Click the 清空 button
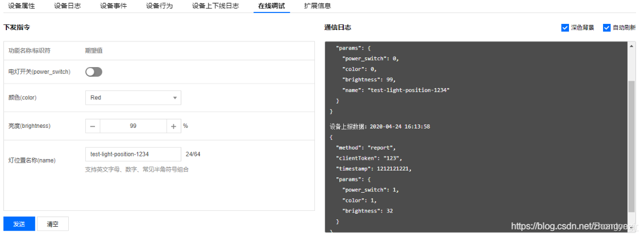The height and width of the screenshot is (237, 644). click(x=52, y=224)
